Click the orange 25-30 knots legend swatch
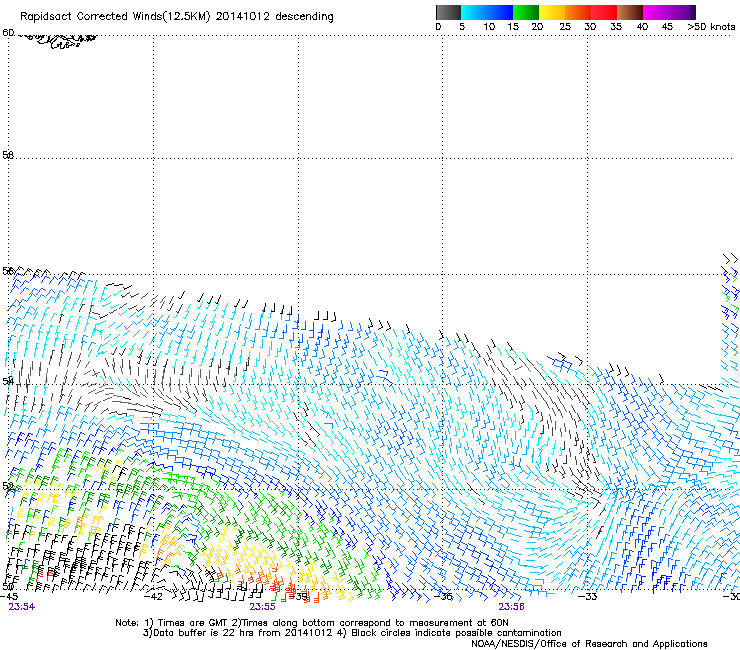This screenshot has height=650, width=740. pos(578,12)
